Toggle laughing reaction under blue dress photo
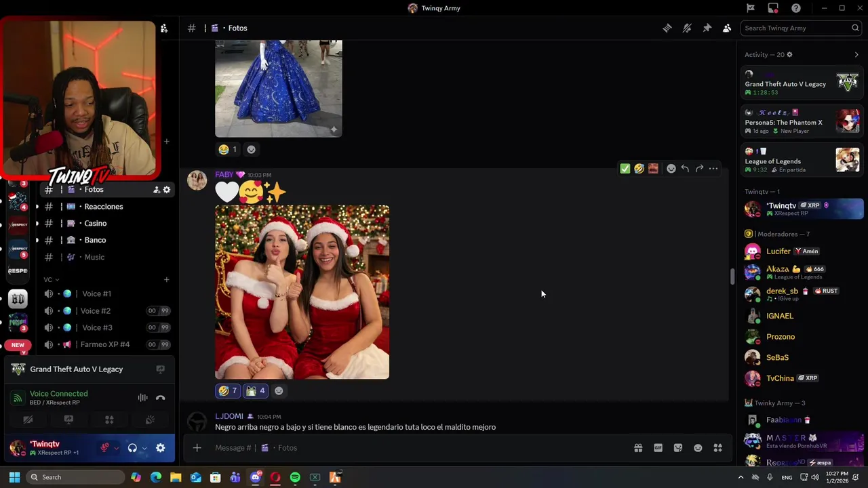The height and width of the screenshot is (488, 868). (x=227, y=149)
